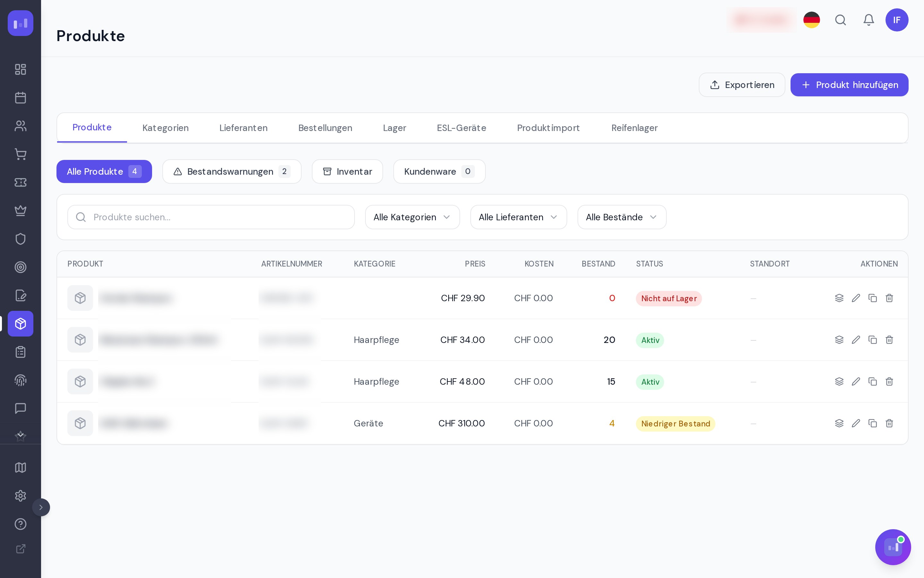Viewport: 924px width, 578px height.
Task: Open the calendar icon in sidebar
Action: click(x=20, y=98)
